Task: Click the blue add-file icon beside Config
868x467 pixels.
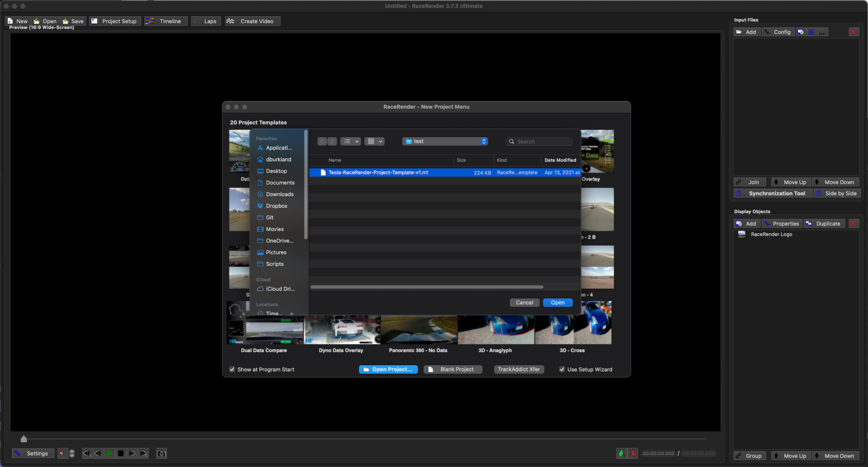Action: pyautogui.click(x=800, y=32)
